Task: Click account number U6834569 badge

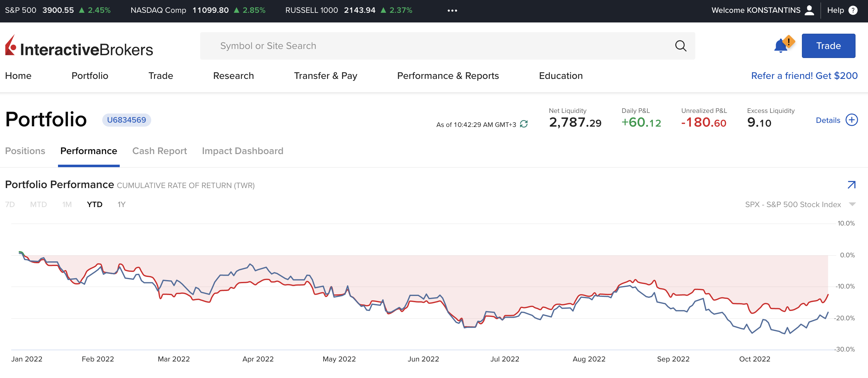Action: pyautogui.click(x=126, y=120)
